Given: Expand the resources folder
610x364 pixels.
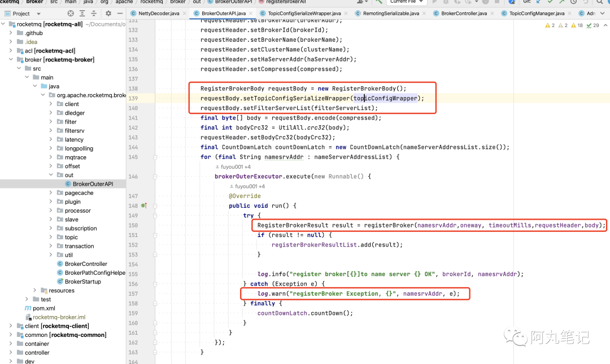Looking at the screenshot, I should (35, 290).
